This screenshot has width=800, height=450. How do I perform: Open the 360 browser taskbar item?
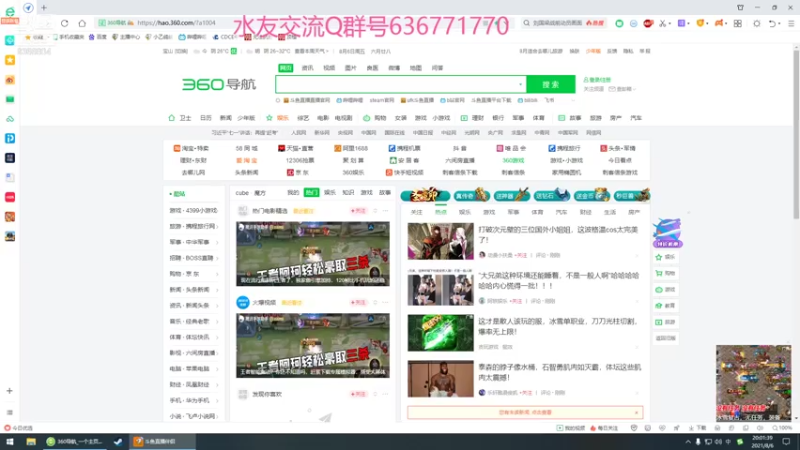point(76,442)
